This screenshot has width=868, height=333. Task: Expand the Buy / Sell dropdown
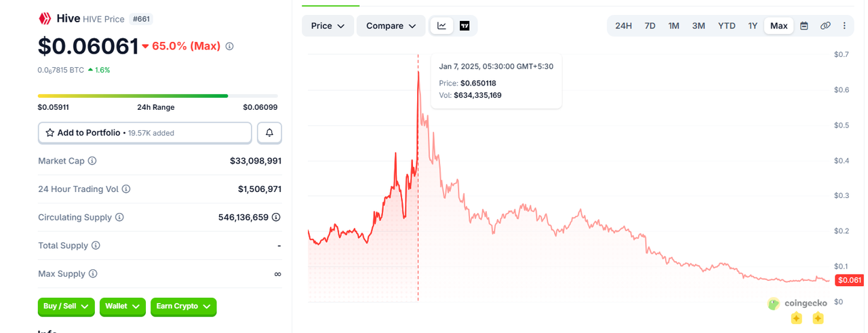tap(66, 307)
